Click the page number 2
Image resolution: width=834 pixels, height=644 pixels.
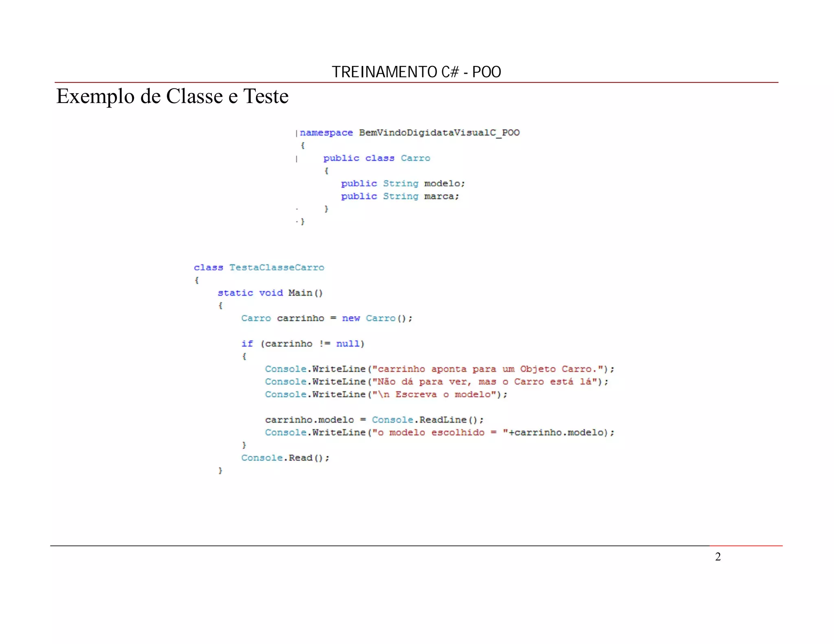pyautogui.click(x=718, y=556)
